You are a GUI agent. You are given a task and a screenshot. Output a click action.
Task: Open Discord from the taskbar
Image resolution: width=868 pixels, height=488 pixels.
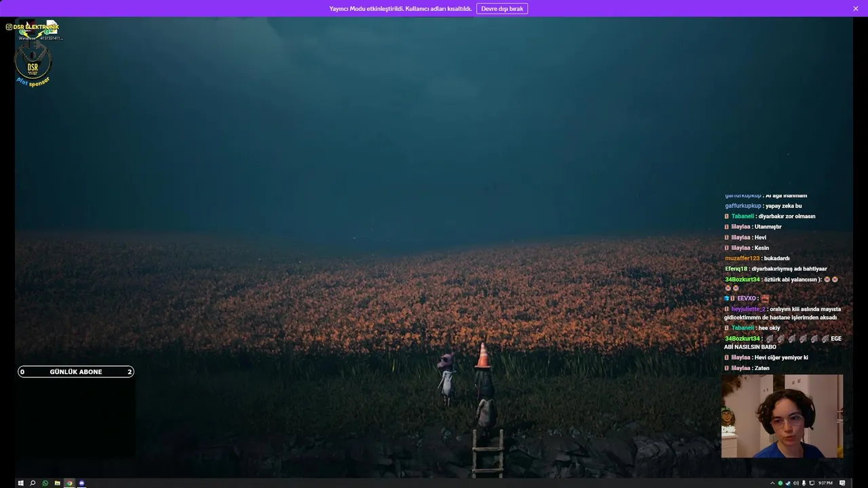81,483
